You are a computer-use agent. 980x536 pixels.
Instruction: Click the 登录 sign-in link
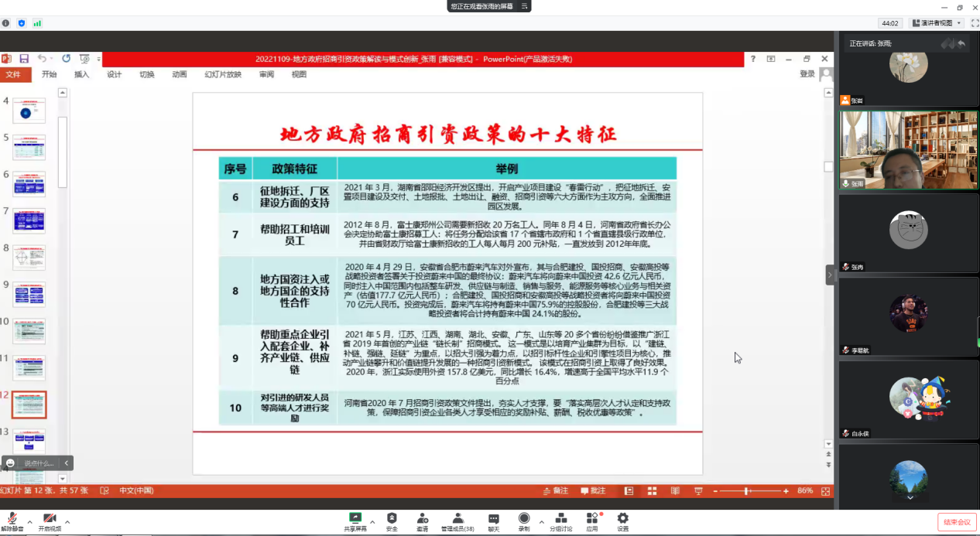pos(807,74)
